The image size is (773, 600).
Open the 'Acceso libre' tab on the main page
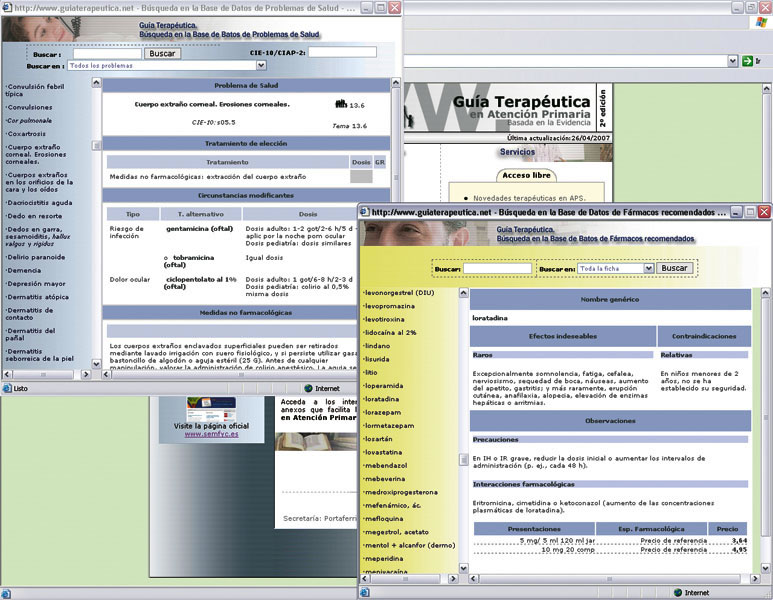(526, 175)
